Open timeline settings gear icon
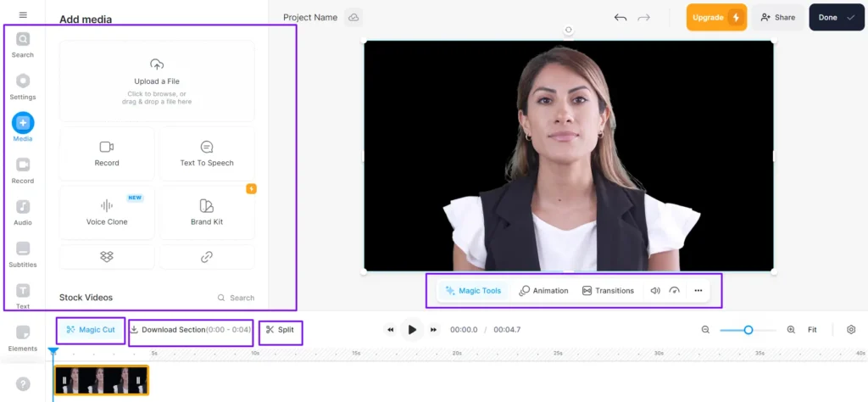 851,330
